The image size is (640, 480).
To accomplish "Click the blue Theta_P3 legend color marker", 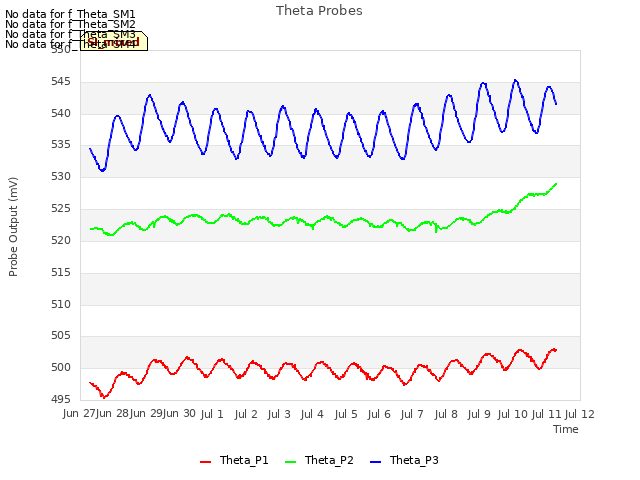I will click(375, 462).
